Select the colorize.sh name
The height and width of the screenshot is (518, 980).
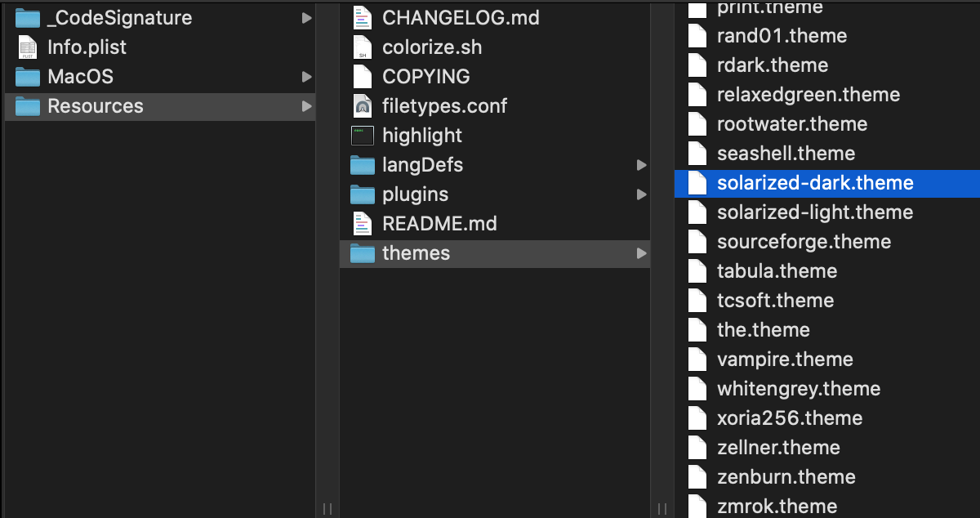pyautogui.click(x=432, y=47)
